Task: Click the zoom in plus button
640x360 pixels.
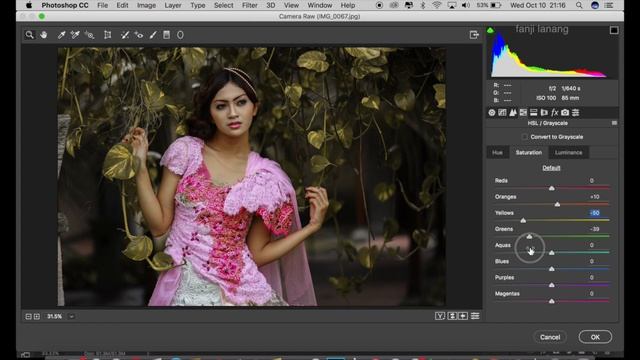Action: (x=37, y=316)
